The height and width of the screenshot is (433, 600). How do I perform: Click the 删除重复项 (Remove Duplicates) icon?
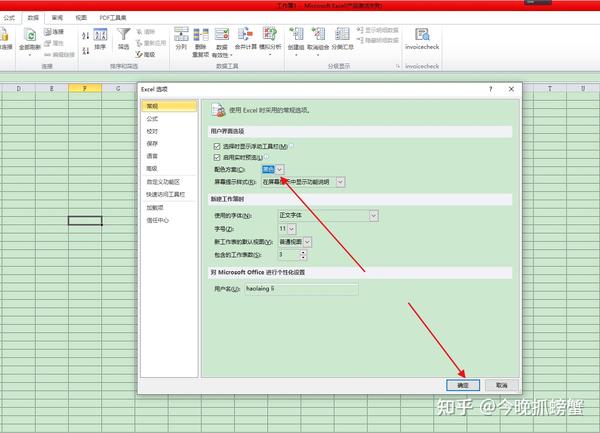(201, 34)
